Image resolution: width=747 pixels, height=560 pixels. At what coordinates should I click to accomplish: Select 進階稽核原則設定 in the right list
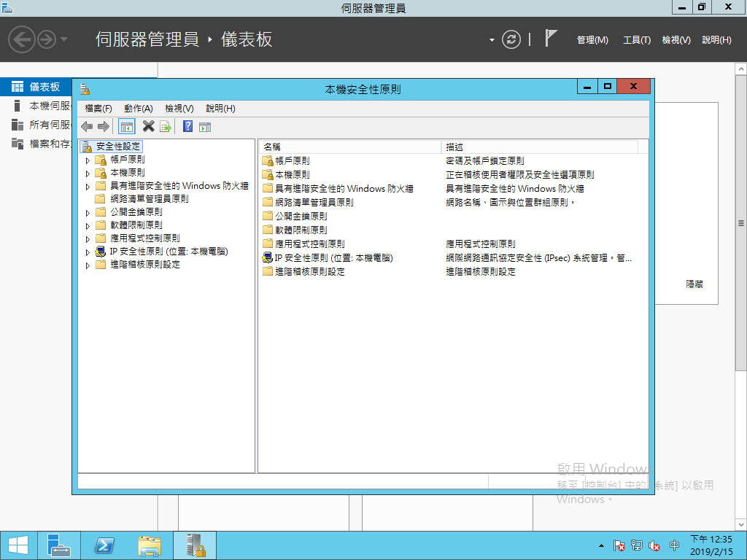(x=309, y=271)
